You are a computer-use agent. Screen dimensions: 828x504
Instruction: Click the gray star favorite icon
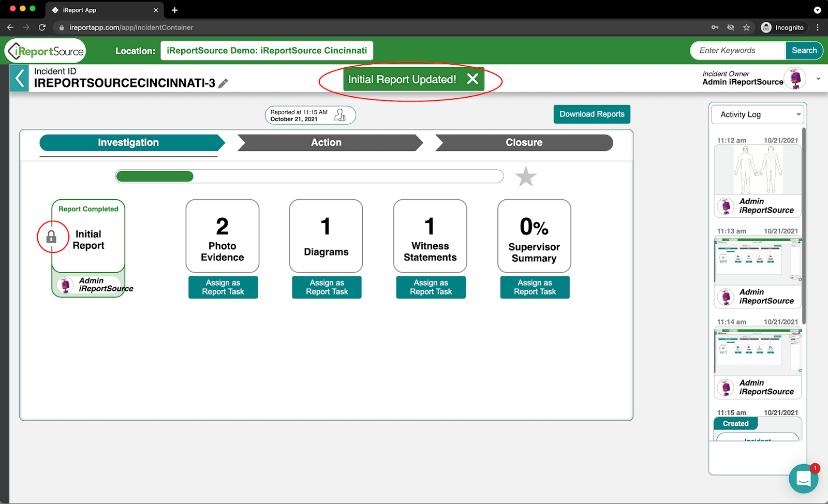[526, 176]
